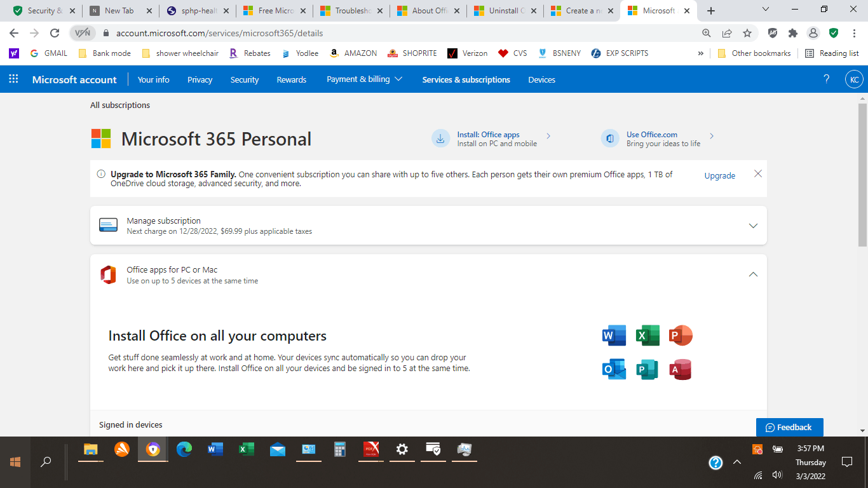Click the PowerPoint app icon
The height and width of the screenshot is (488, 868).
coord(681,335)
